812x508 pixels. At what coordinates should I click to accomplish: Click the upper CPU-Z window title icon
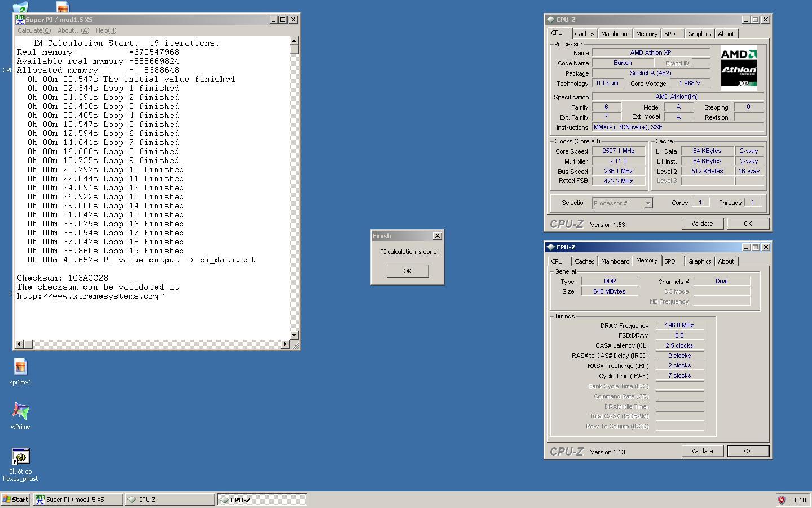tap(550, 19)
